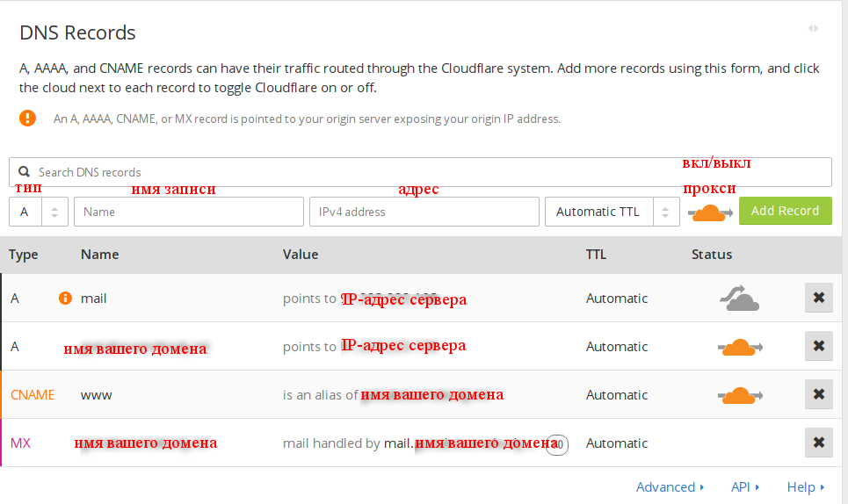This screenshot has height=504, width=848.
Task: Expand the API menu
Action: (x=745, y=486)
